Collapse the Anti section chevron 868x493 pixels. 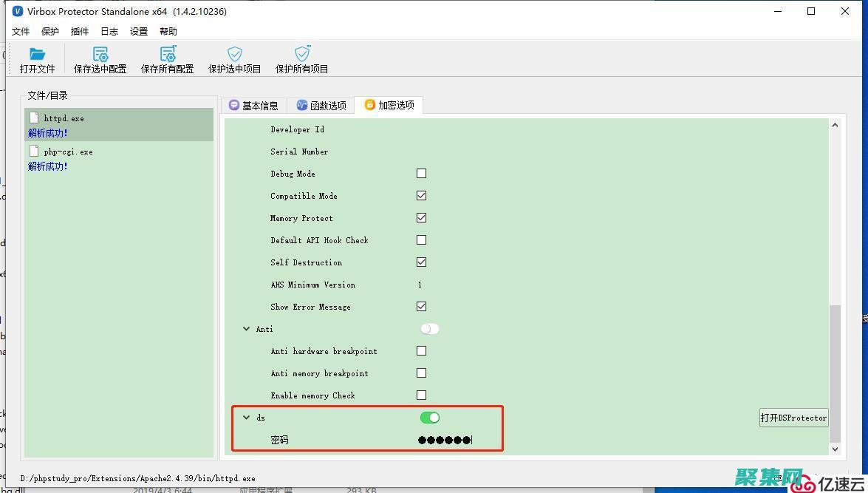pos(247,329)
